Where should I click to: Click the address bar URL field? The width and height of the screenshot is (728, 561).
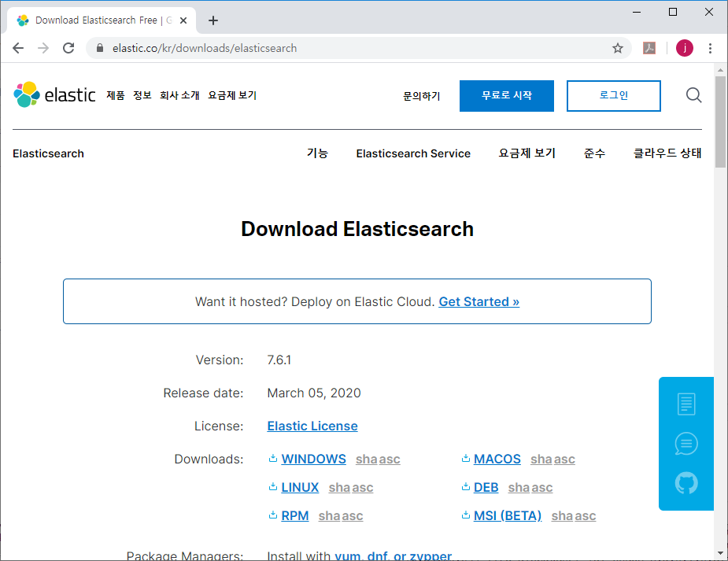[357, 48]
